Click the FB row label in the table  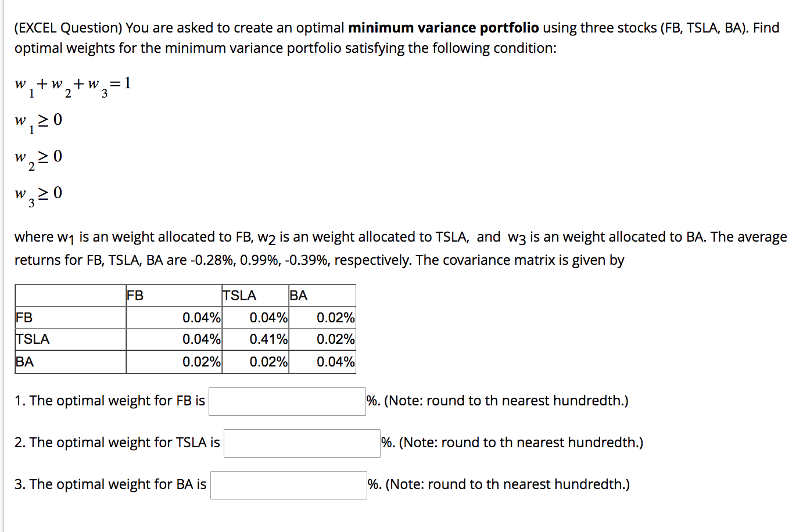[x=23, y=317]
